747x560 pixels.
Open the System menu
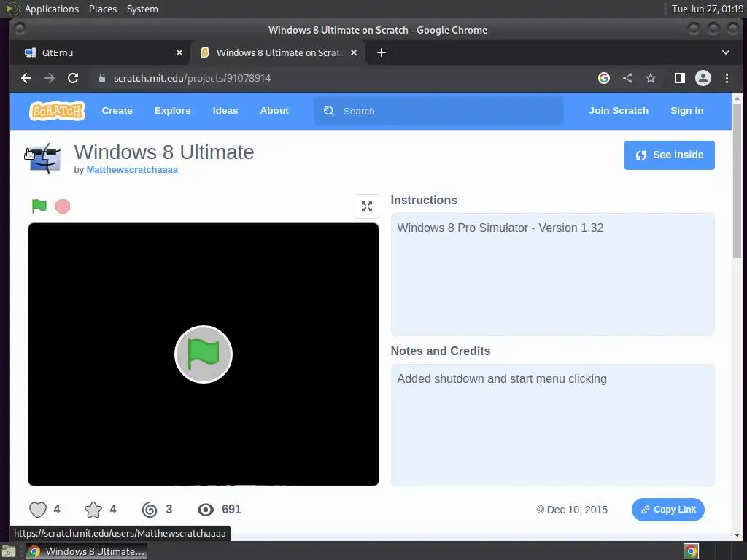pyautogui.click(x=142, y=9)
